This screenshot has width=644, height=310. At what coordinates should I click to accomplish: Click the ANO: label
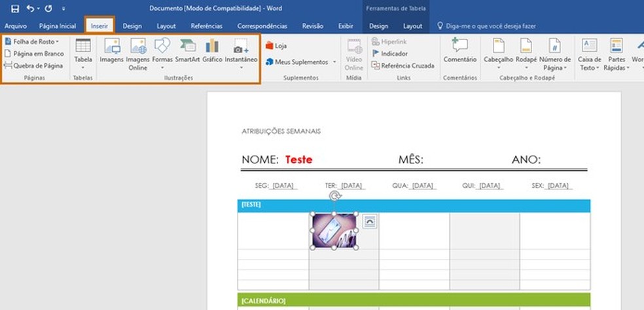pos(526,160)
